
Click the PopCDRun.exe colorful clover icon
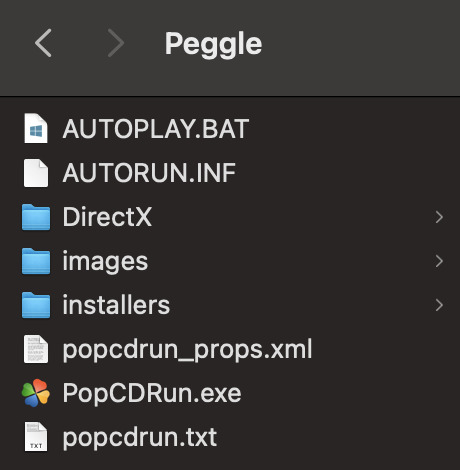pyautogui.click(x=36, y=393)
